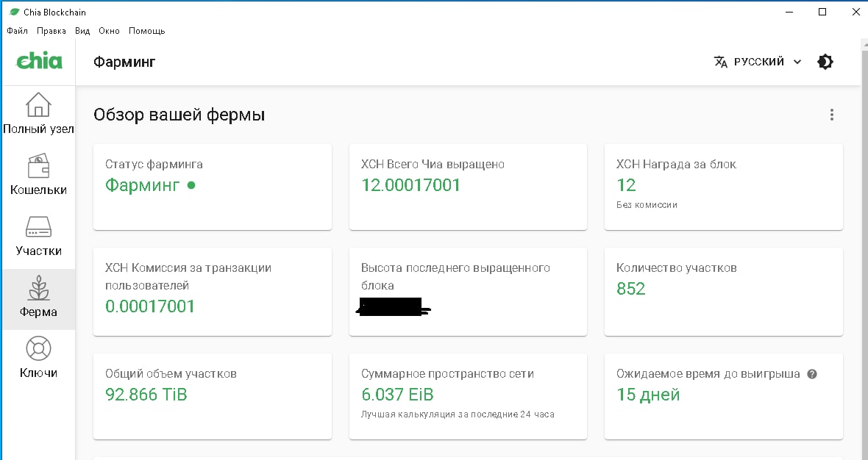The image size is (868, 460).
Task: Click the expected time value 15 дней
Action: pyautogui.click(x=648, y=394)
